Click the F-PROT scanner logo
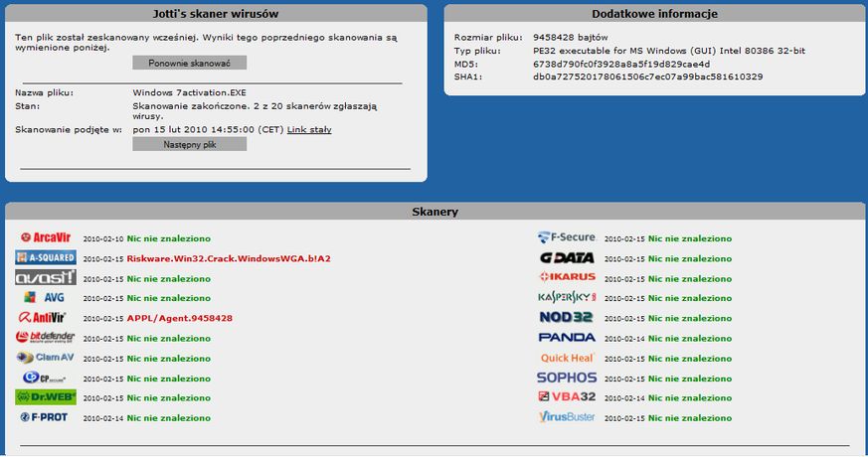The image size is (868, 457). [x=44, y=417]
